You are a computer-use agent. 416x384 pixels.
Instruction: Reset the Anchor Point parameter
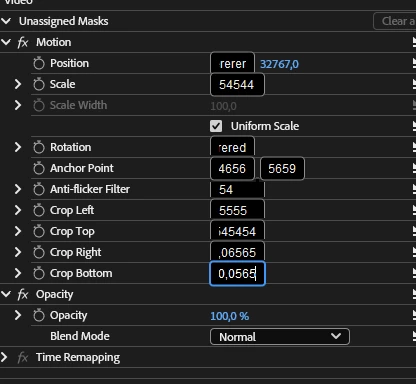[x=414, y=168]
